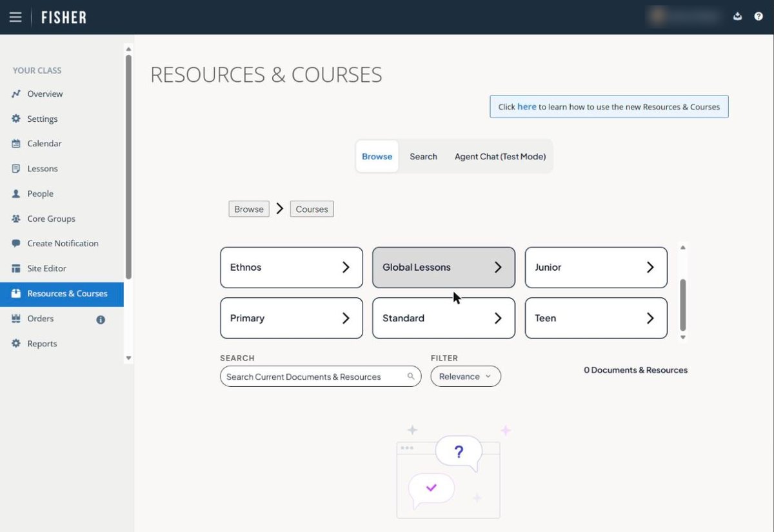The height and width of the screenshot is (532, 774).
Task: Click the Courses breadcrumb button
Action: coord(312,209)
